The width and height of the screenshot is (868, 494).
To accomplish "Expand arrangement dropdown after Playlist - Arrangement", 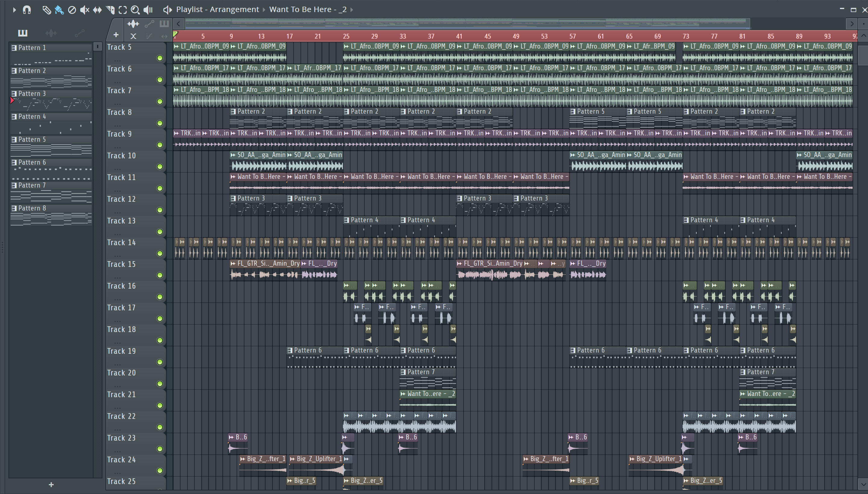I will point(264,10).
